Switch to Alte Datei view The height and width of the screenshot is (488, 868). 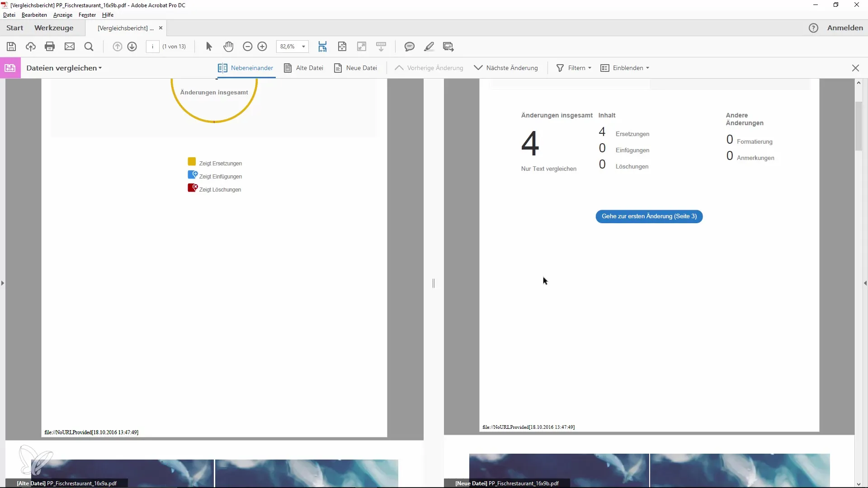pyautogui.click(x=303, y=68)
